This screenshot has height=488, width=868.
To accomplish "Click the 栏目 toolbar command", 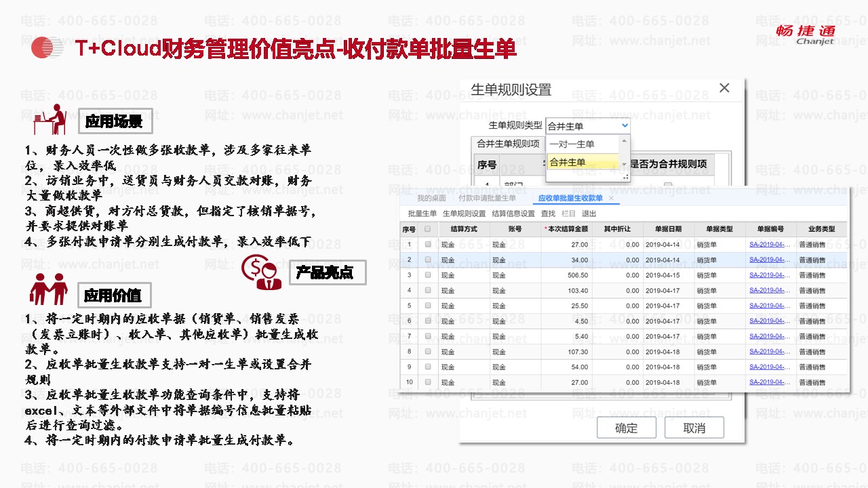I will 568,213.
